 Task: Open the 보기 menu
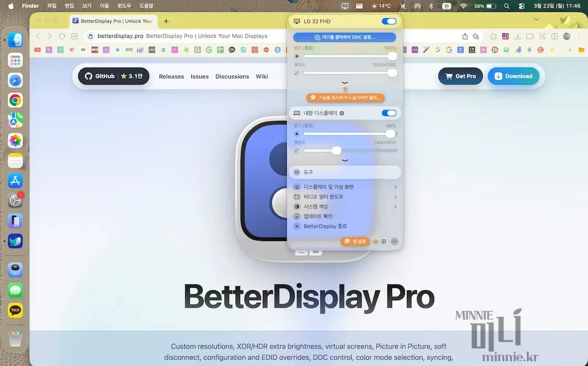coord(87,6)
